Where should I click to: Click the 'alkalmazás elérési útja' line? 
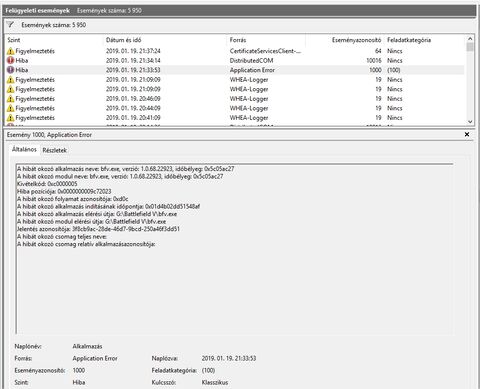coord(97,214)
